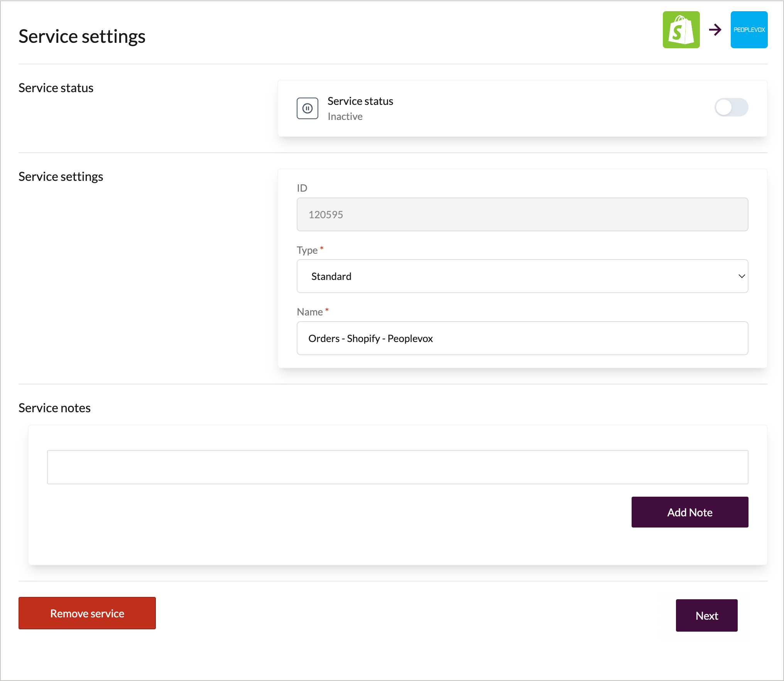This screenshot has height=681, width=784.
Task: Click the arrow between Shopify and Peoplevox
Action: click(x=715, y=30)
